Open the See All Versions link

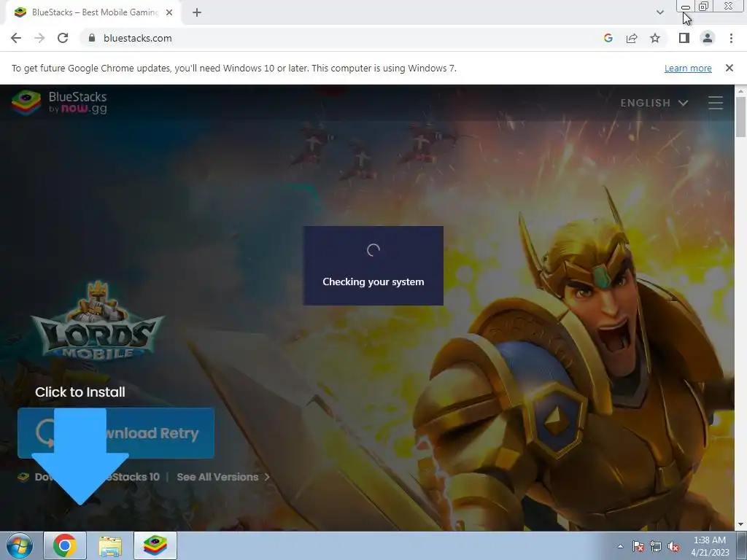click(x=223, y=477)
